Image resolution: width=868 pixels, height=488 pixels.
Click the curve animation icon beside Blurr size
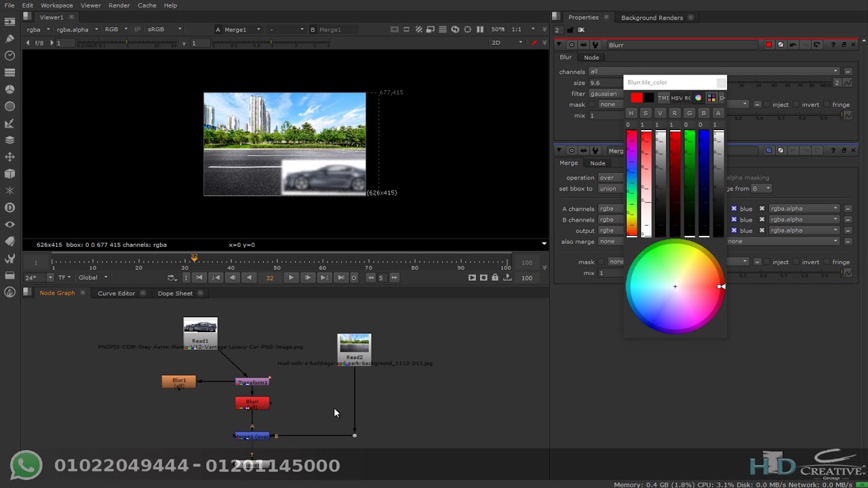847,83
